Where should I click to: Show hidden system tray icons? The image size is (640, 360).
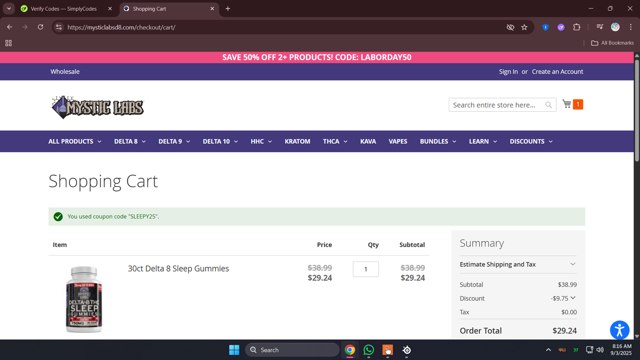pos(548,350)
